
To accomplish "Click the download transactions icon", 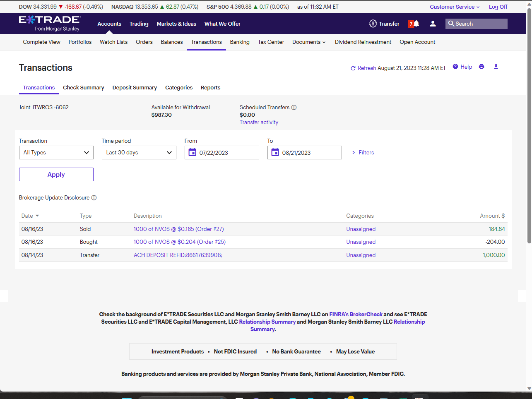I will [496, 67].
